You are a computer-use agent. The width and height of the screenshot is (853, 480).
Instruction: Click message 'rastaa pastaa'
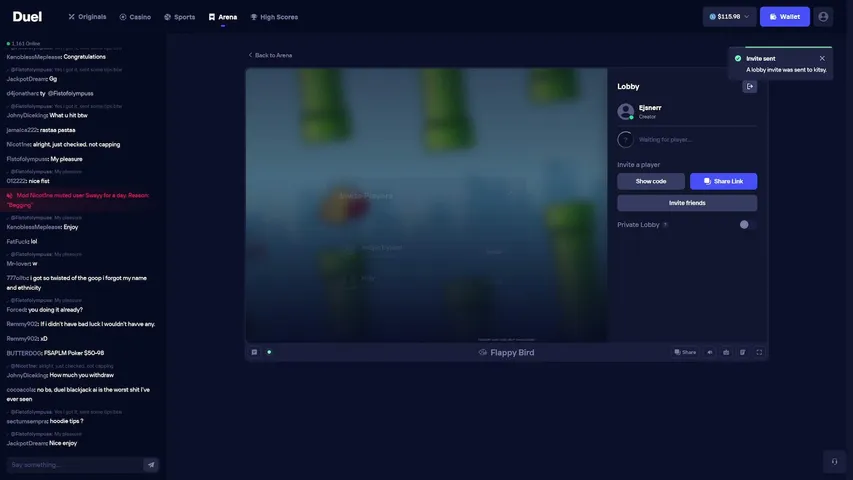click(x=58, y=130)
